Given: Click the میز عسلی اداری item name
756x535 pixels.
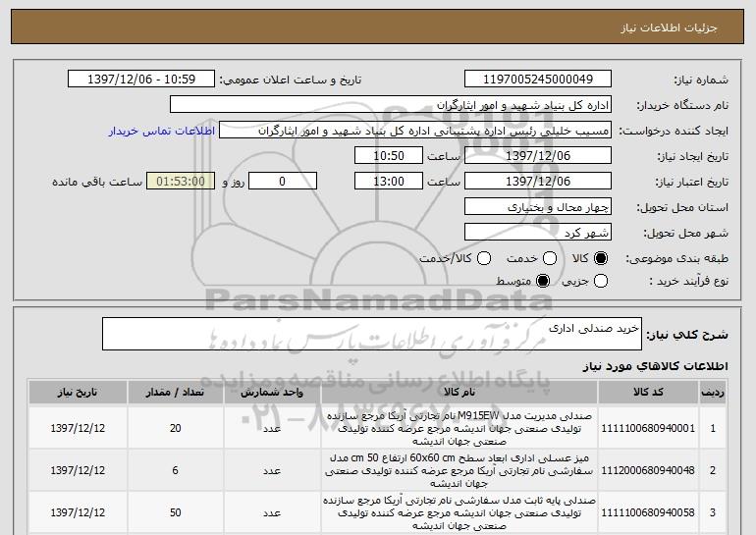Looking at the screenshot, I should click(459, 470).
